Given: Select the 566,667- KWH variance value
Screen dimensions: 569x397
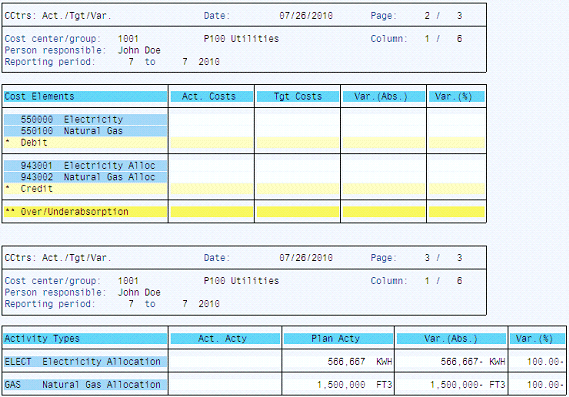Looking at the screenshot, I should point(472,362).
